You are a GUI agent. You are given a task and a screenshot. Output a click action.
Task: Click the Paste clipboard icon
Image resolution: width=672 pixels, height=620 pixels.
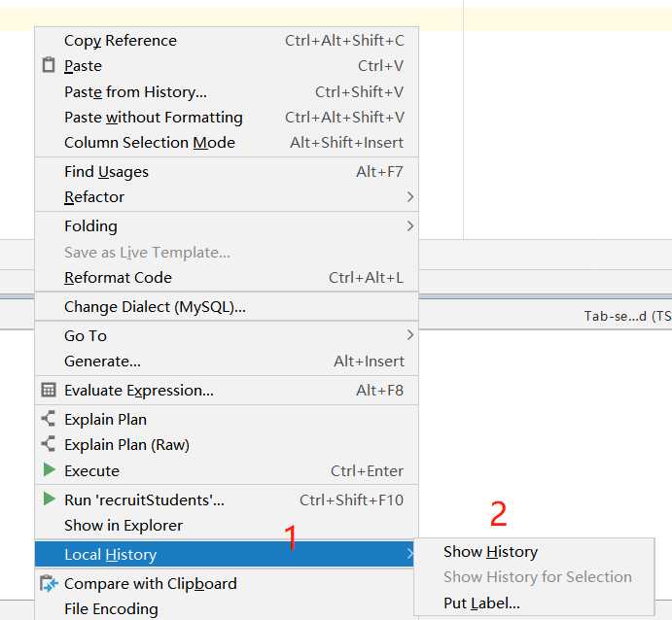pos(49,65)
